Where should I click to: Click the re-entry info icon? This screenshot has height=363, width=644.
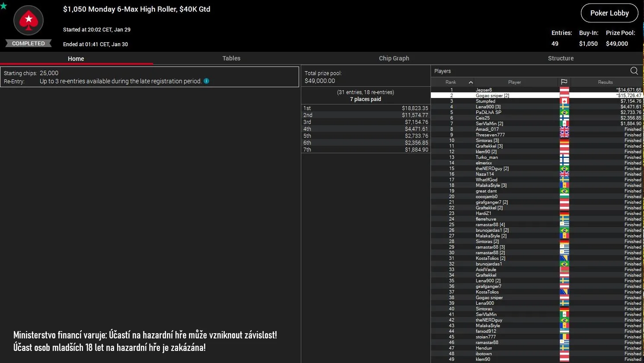(x=207, y=81)
